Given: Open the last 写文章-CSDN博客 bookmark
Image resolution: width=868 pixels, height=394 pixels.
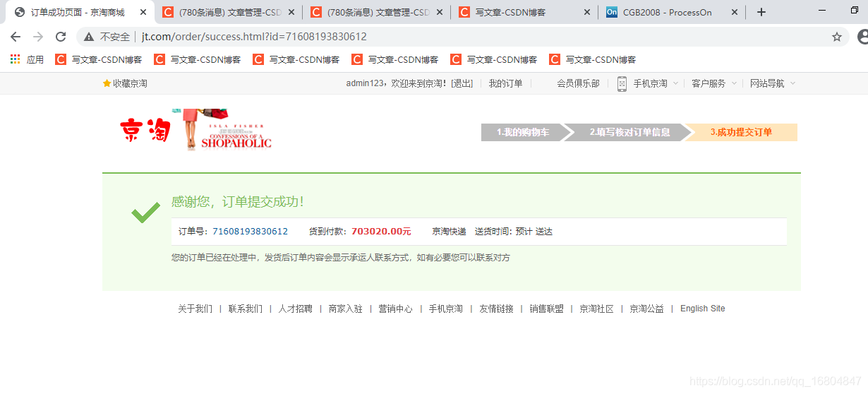Looking at the screenshot, I should 593,59.
